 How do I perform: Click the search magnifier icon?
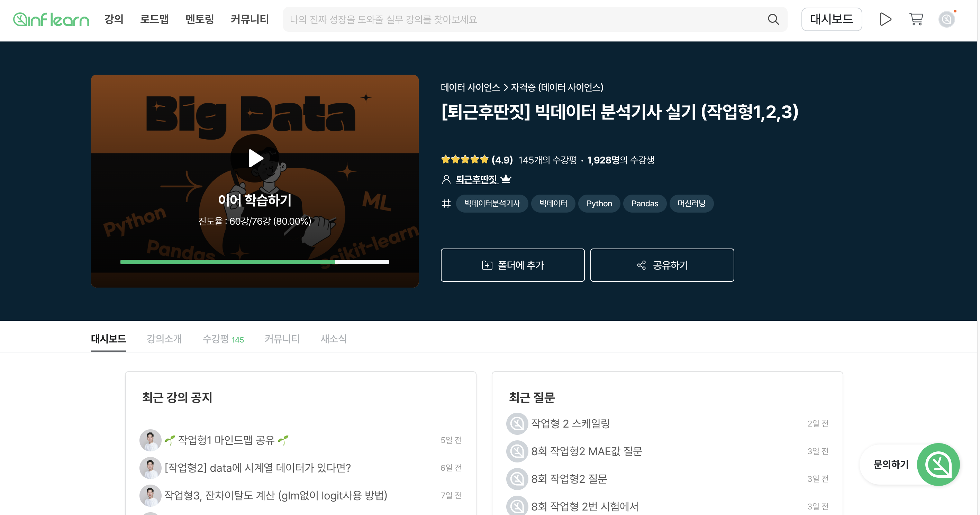(773, 19)
